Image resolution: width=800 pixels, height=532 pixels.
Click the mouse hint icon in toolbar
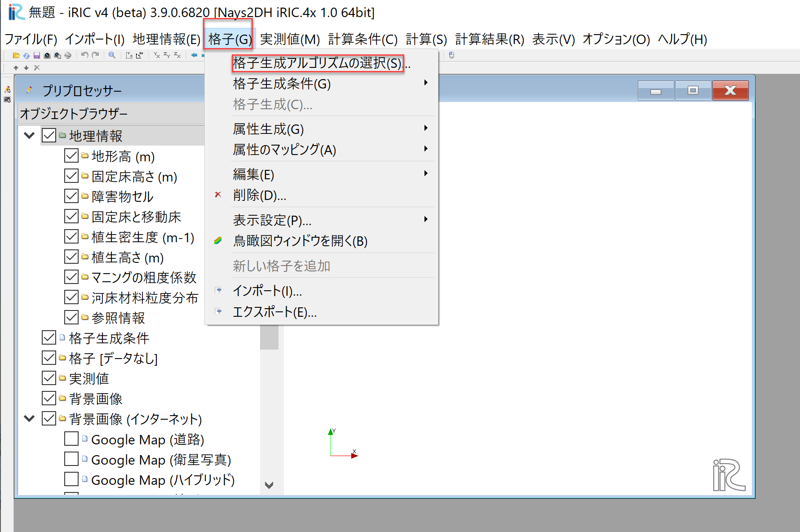click(x=451, y=55)
